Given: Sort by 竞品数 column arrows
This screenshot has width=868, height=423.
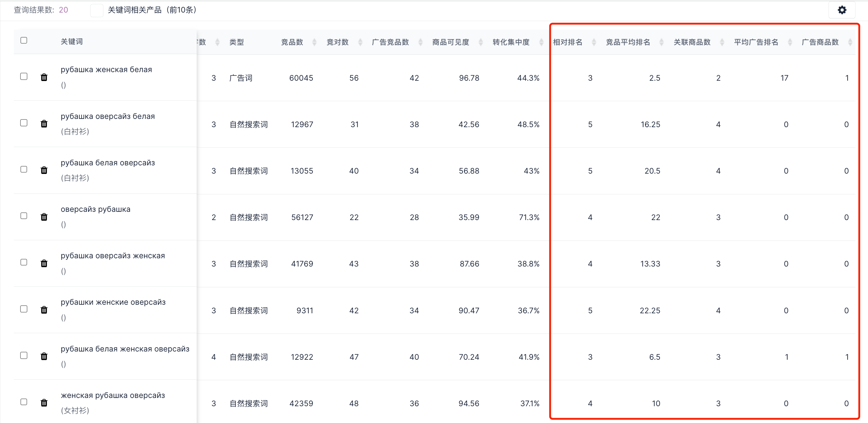Looking at the screenshot, I should [314, 42].
